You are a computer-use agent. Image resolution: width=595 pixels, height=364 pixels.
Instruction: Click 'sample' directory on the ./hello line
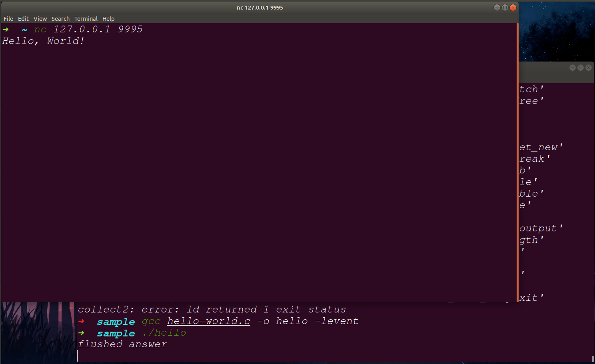tap(116, 333)
